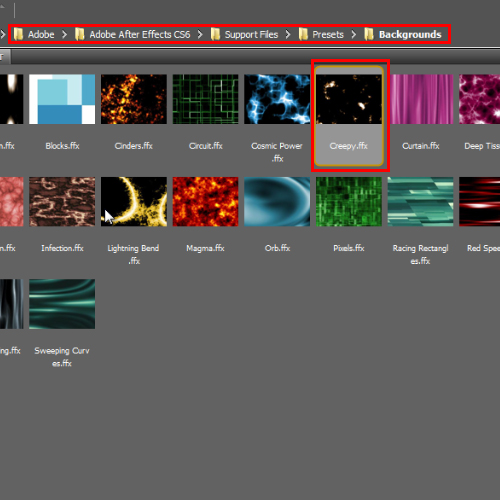Image resolution: width=500 pixels, height=500 pixels.
Task: Click the Adobe folder icon in path
Action: tap(19, 34)
